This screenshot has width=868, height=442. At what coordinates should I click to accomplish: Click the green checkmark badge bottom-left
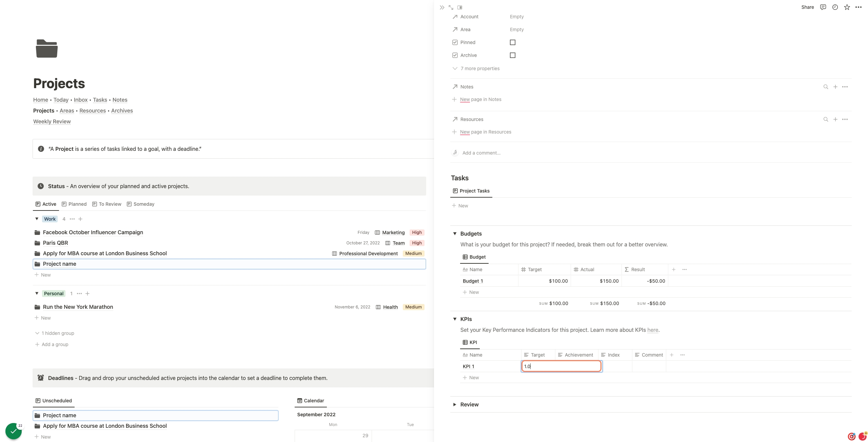coord(14,431)
